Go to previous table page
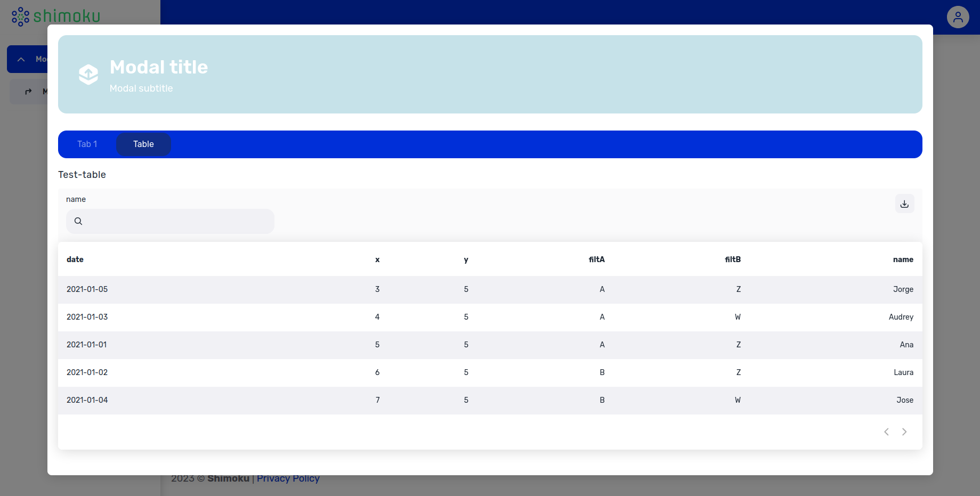The height and width of the screenshot is (496, 980). [886, 432]
